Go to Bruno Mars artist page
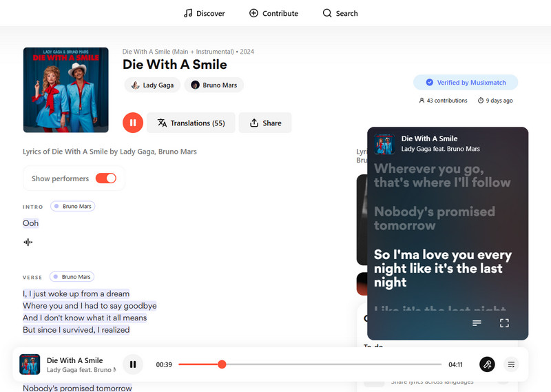The image size is (551, 392). point(214,85)
